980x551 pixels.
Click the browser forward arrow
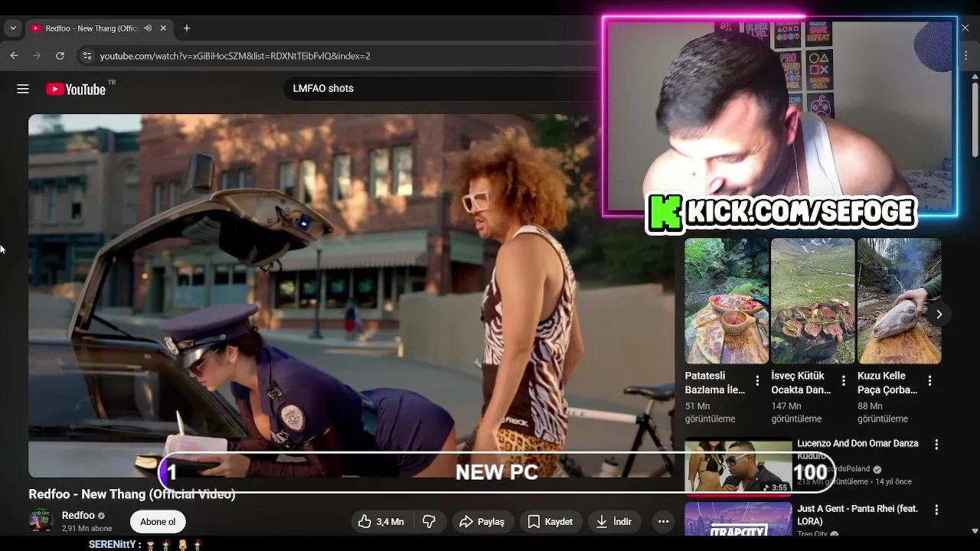(x=37, y=56)
